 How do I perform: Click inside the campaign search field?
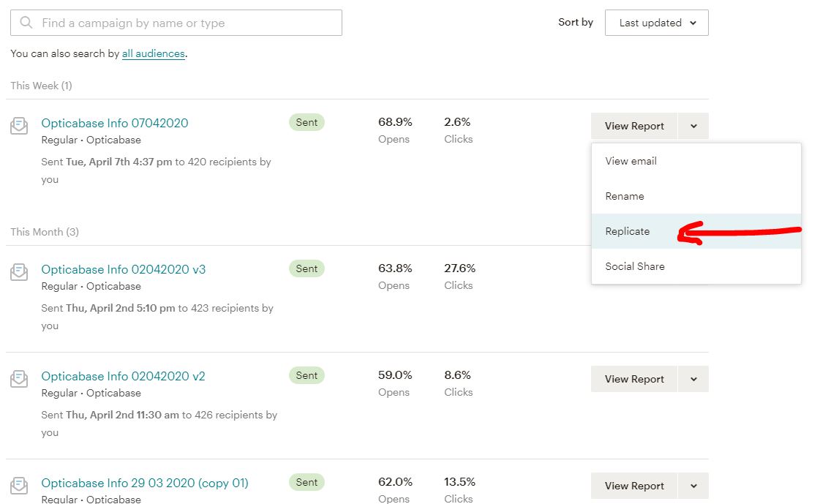[x=176, y=23]
